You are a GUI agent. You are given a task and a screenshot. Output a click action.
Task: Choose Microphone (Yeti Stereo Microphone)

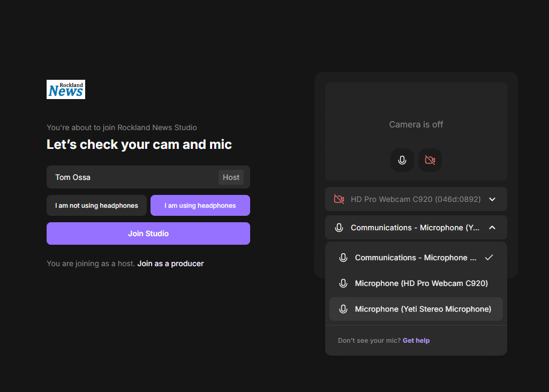423,309
